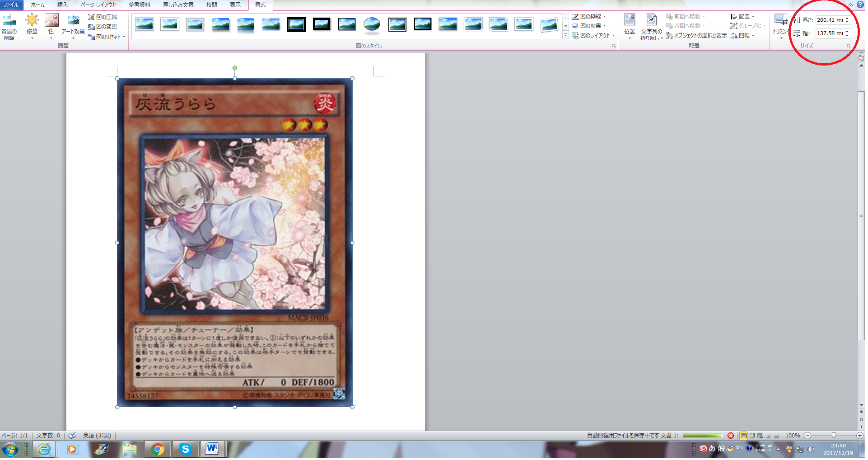
Task: Open Picture Layout (図のレイアウト) dropdown
Action: coord(593,35)
